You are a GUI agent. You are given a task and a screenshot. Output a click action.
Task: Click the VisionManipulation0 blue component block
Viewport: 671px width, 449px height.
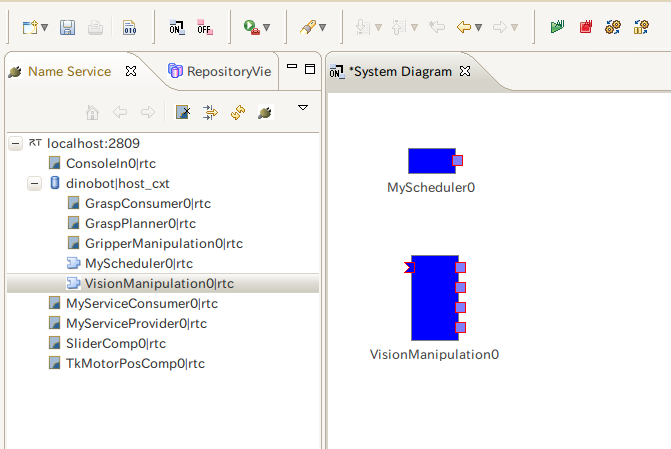click(x=434, y=297)
